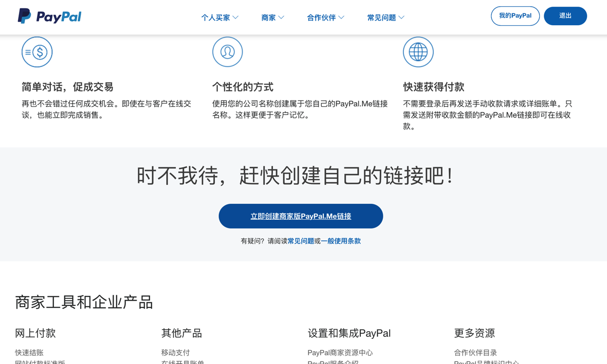Open the 常见问题 header menu
Viewport: 607px width, 364px height.
[x=385, y=17]
